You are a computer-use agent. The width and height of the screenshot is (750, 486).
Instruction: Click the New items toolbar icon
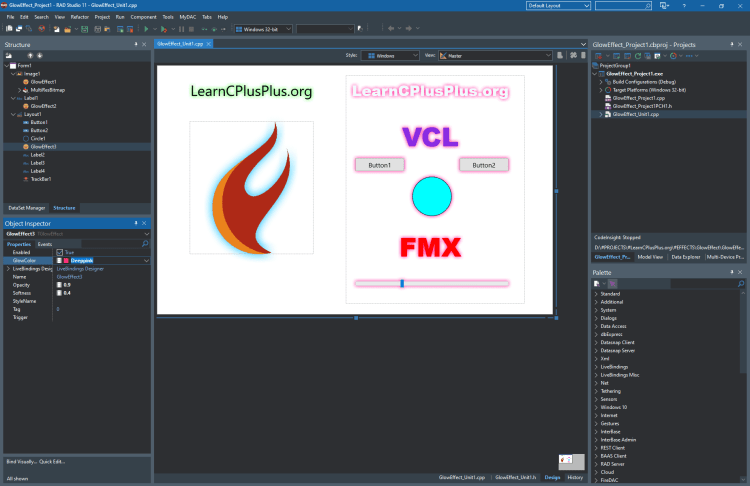[56, 29]
